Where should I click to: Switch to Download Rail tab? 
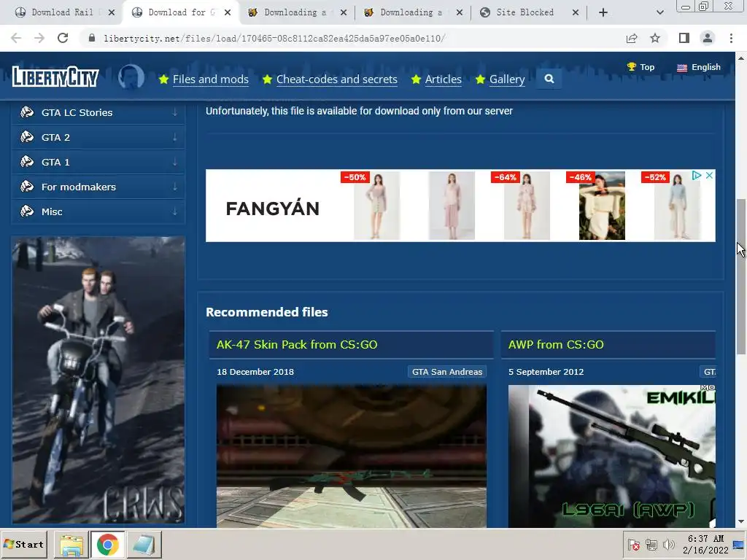pyautogui.click(x=63, y=12)
